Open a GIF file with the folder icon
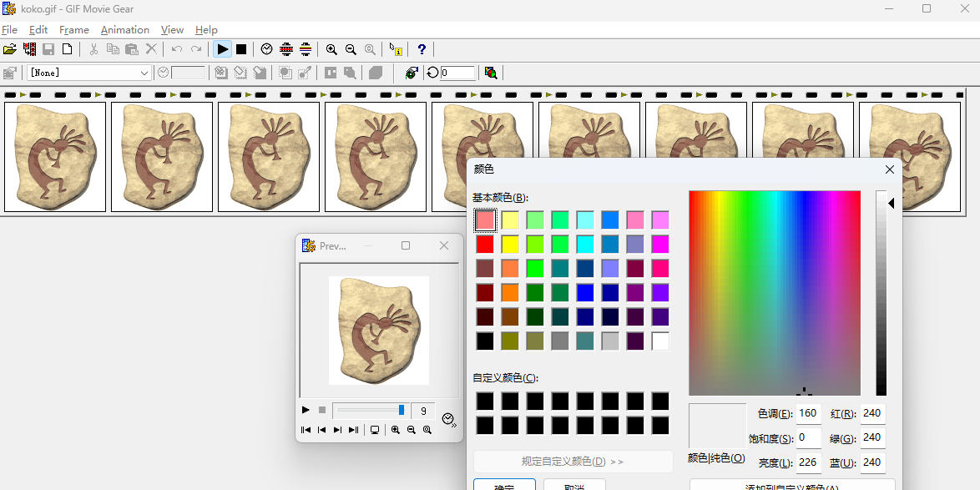Image resolution: width=980 pixels, height=490 pixels. (10, 50)
